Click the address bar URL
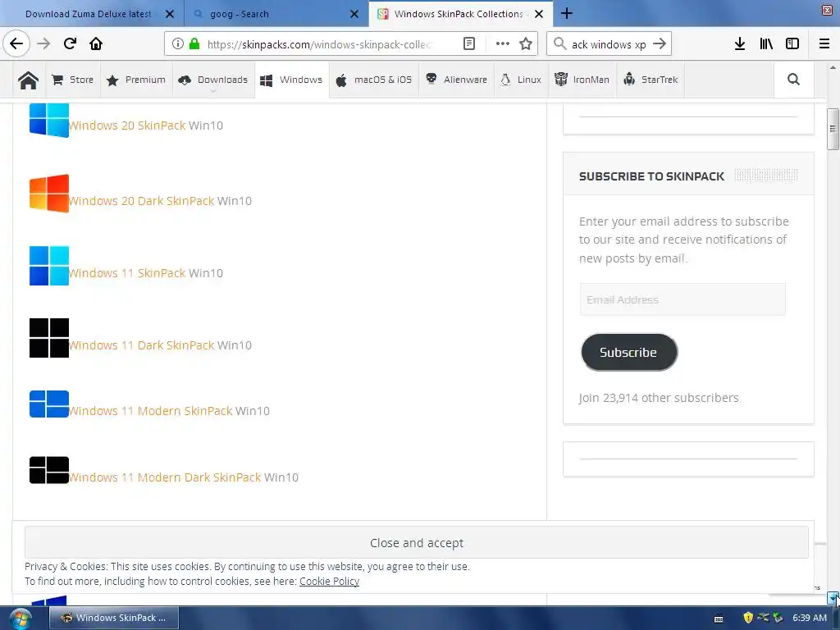The width and height of the screenshot is (840, 630). point(319,44)
